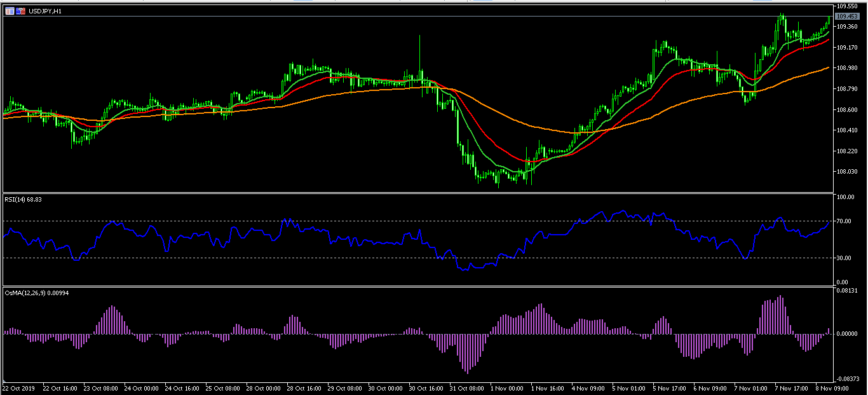Click the list-style icon in the chart title bar

[x=8, y=10]
